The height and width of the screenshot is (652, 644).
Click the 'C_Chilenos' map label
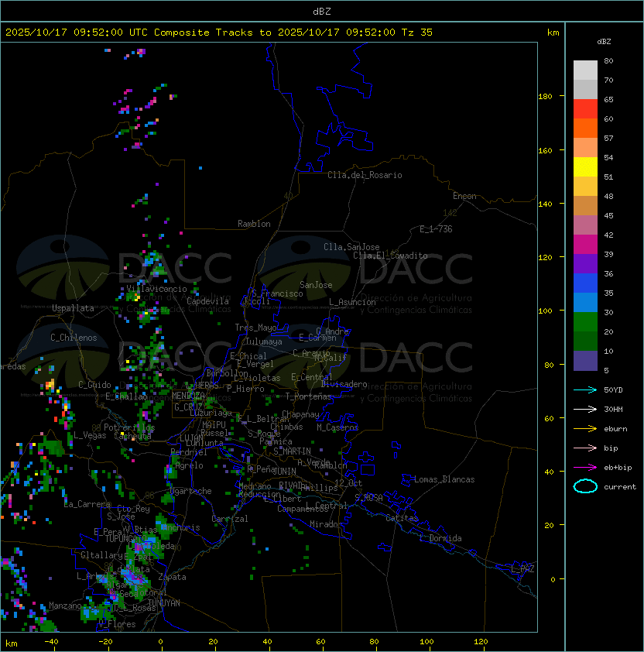[74, 338]
